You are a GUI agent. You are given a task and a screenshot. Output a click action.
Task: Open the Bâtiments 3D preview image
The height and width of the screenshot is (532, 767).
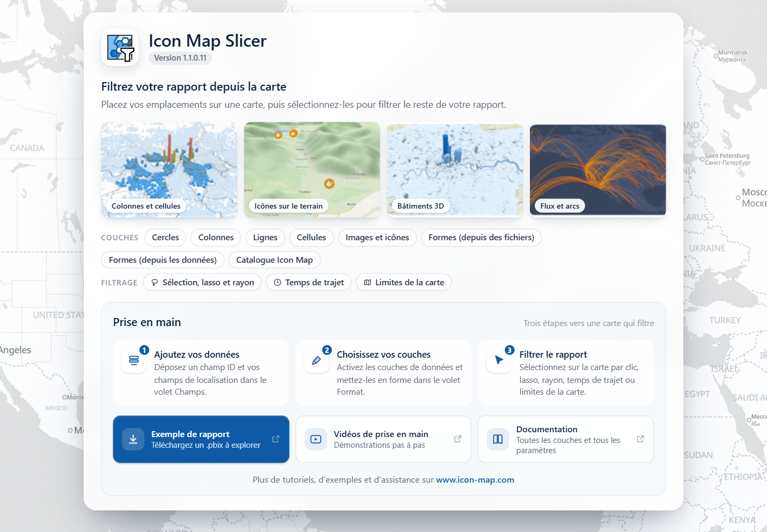click(455, 169)
